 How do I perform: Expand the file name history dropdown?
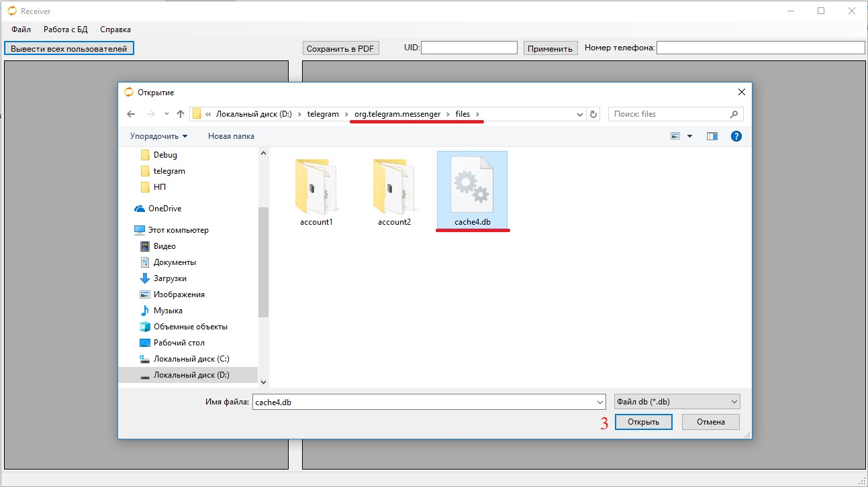tap(600, 402)
